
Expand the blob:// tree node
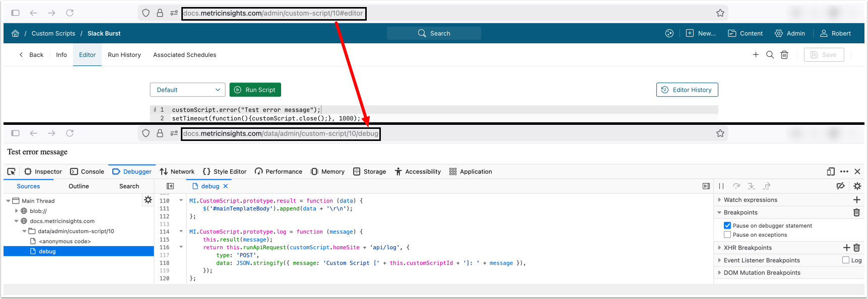click(17, 211)
